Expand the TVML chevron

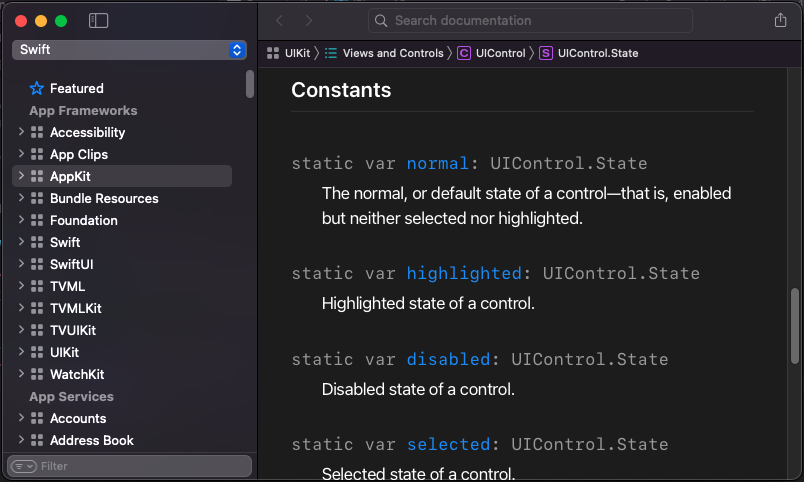(21, 286)
